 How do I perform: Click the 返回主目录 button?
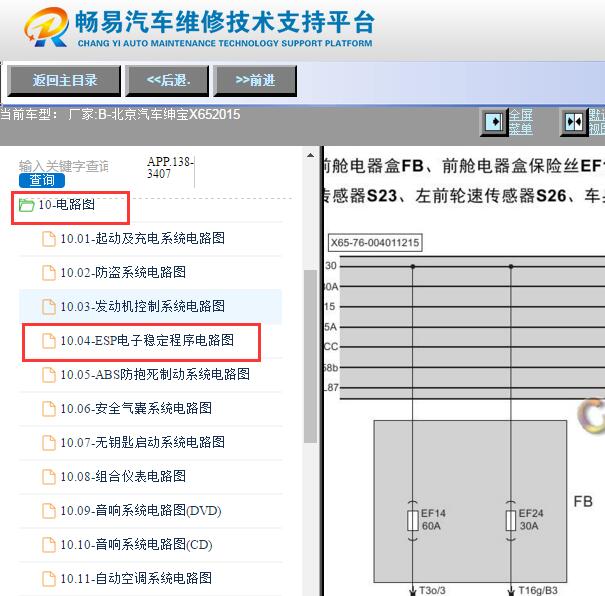pyautogui.click(x=64, y=81)
